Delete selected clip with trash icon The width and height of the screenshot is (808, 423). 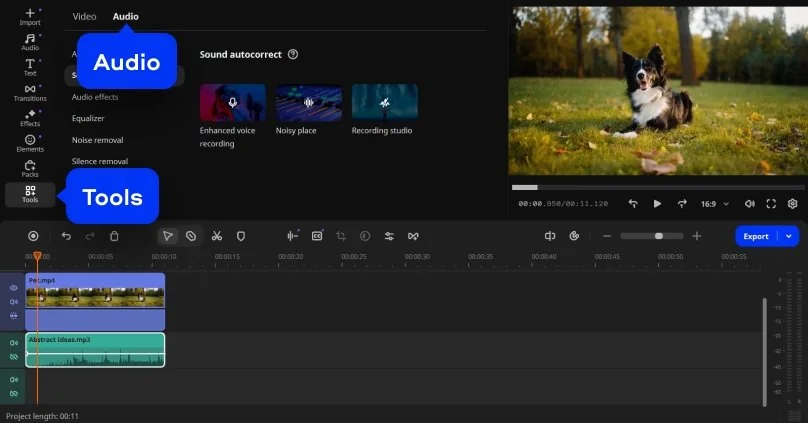click(x=114, y=236)
